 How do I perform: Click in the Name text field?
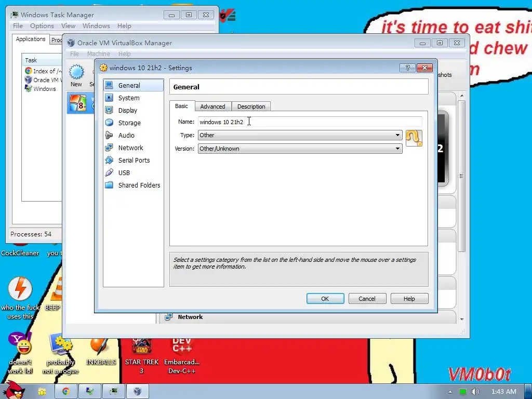pyautogui.click(x=310, y=122)
